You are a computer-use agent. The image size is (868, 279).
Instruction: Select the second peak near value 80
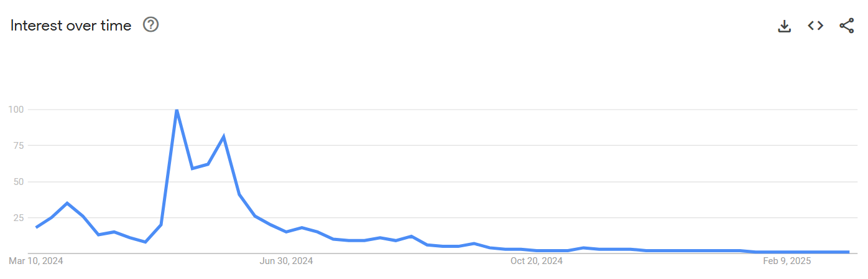click(223, 137)
